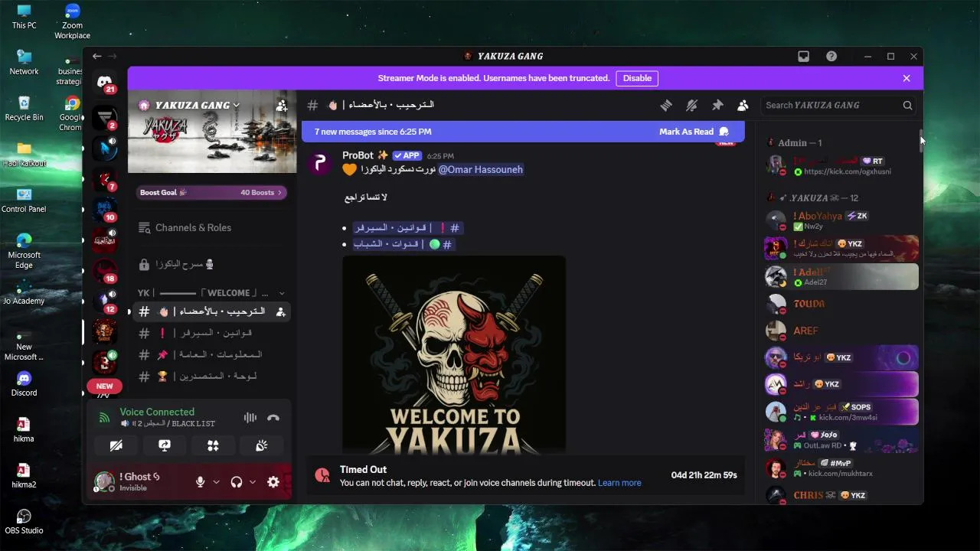Open member TOUDA profile
The width and height of the screenshot is (980, 551).
[841, 304]
